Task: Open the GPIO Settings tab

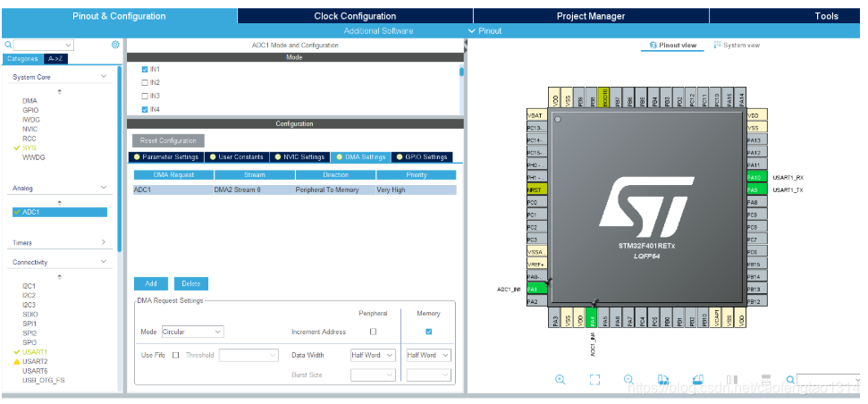Action: 422,157
